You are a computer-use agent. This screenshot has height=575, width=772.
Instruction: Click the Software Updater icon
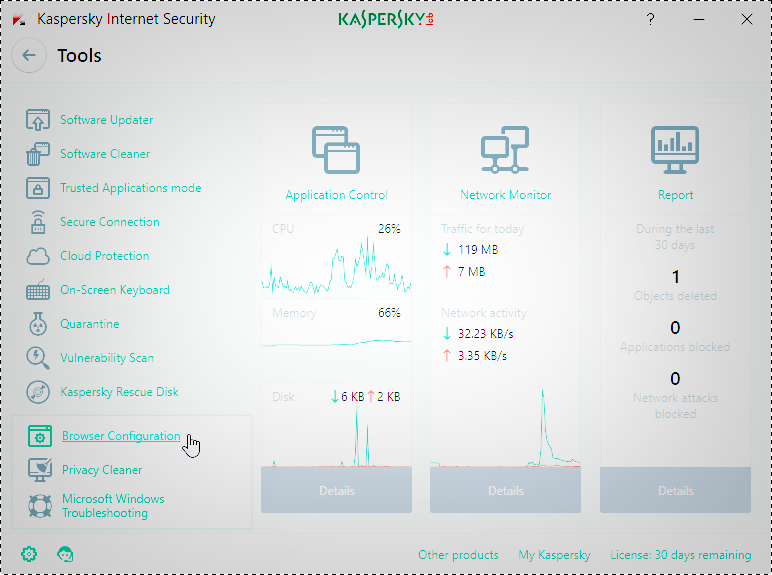pyautogui.click(x=38, y=120)
